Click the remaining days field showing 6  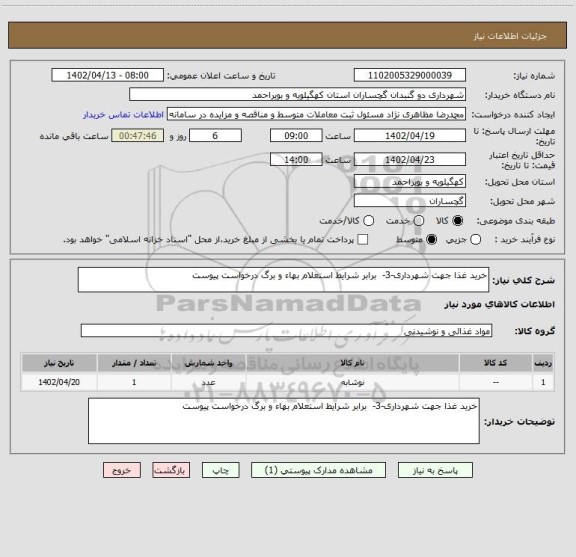[x=215, y=136]
